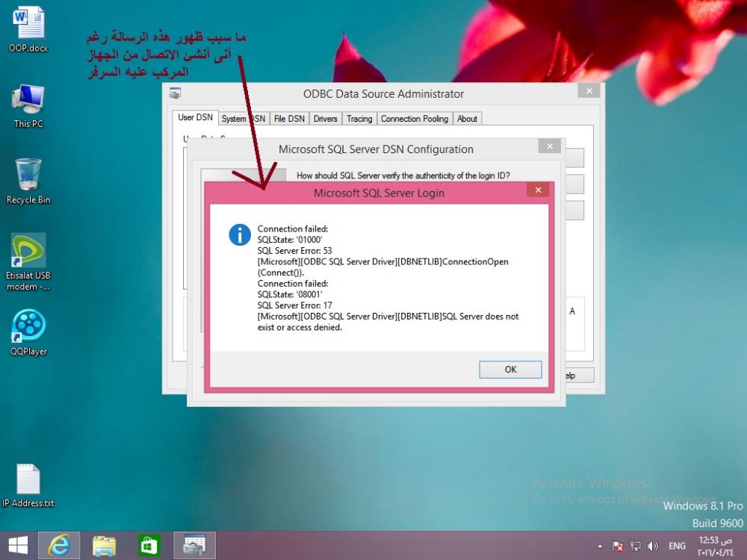This screenshot has width=747, height=560.
Task: Select the IP Address.txt file icon
Action: coord(28,486)
